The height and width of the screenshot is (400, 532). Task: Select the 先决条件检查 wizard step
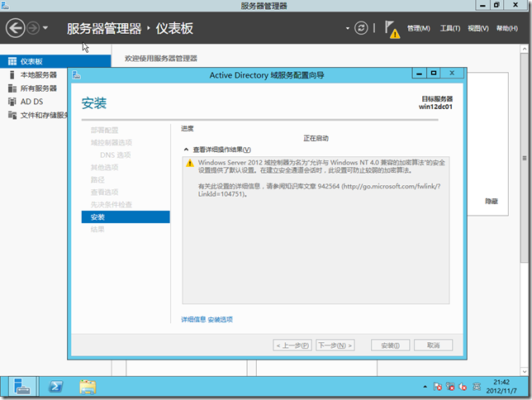click(x=112, y=205)
